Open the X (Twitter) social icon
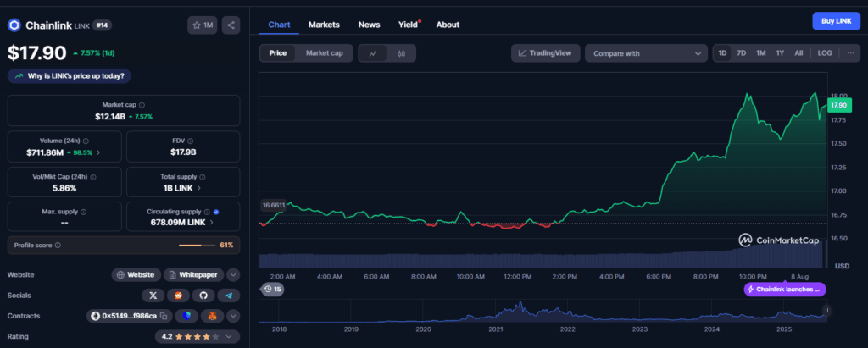Image resolution: width=868 pixels, height=348 pixels. pos(153,296)
